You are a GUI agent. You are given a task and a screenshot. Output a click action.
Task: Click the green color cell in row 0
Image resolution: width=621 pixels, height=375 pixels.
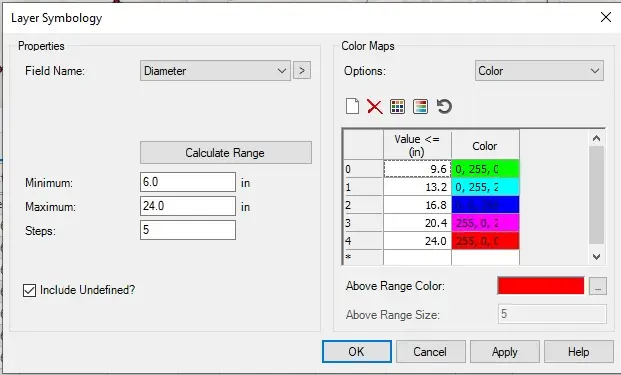[x=485, y=169]
